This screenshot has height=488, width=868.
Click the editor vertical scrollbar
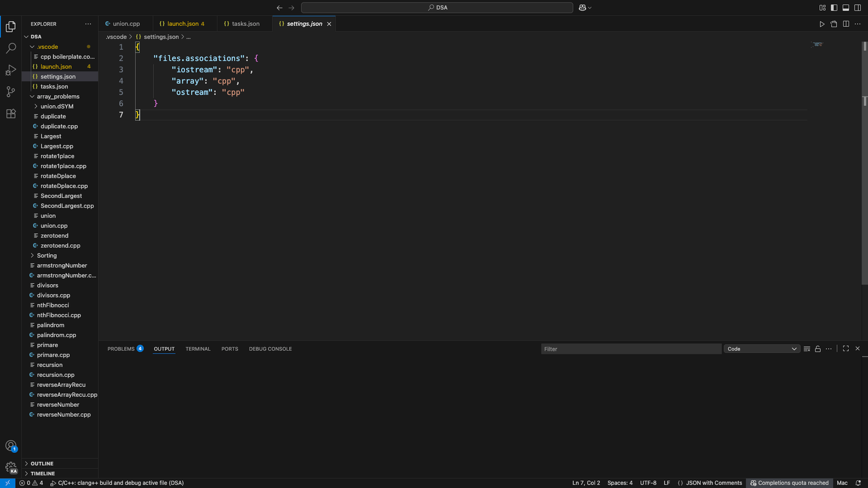point(864,163)
